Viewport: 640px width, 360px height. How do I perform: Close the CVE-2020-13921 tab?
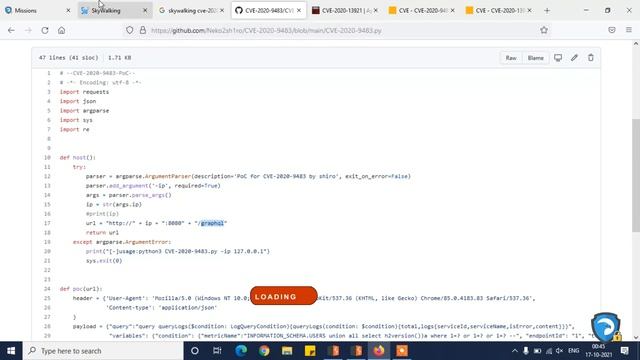pos(376,11)
